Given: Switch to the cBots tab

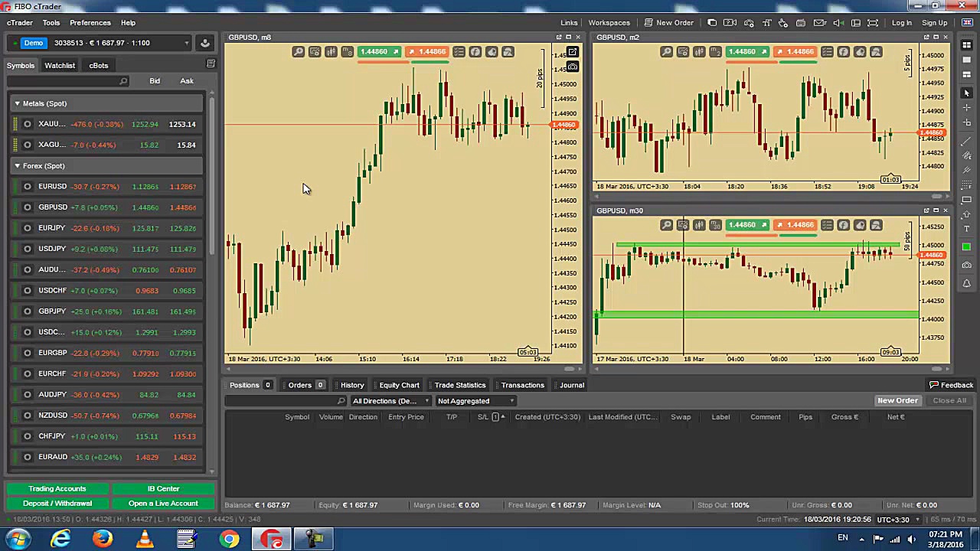Looking at the screenshot, I should coord(99,66).
